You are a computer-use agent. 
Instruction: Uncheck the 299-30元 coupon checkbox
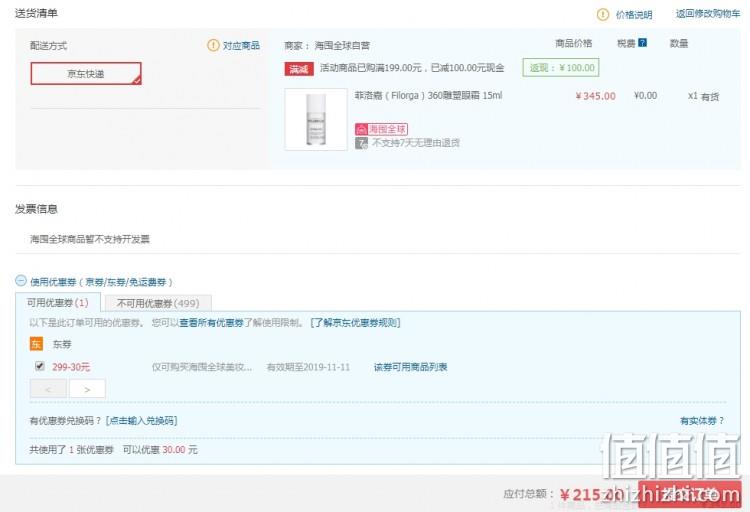(40, 366)
